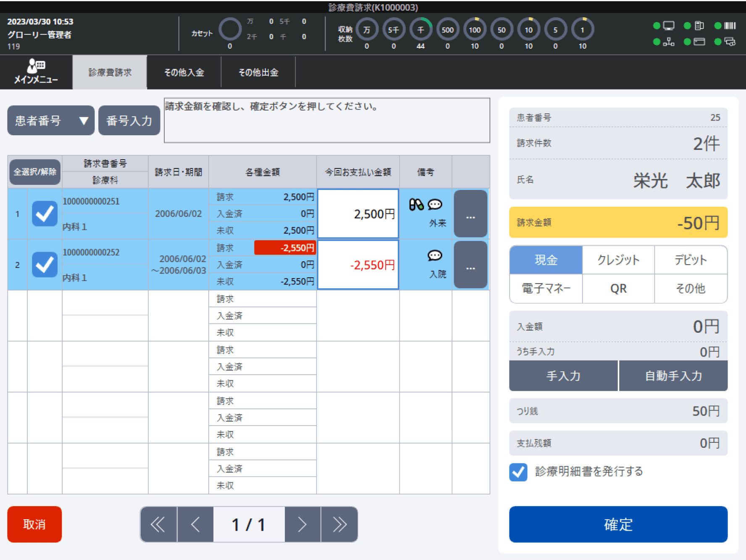Screen dimensions: 746x560
Task: Switch to その他入金 tab
Action: (x=184, y=72)
